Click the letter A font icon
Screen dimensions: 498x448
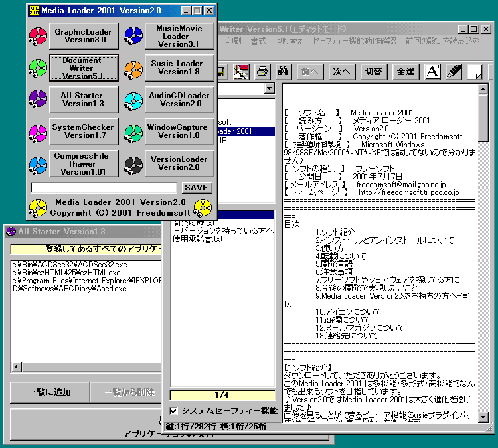click(432, 72)
